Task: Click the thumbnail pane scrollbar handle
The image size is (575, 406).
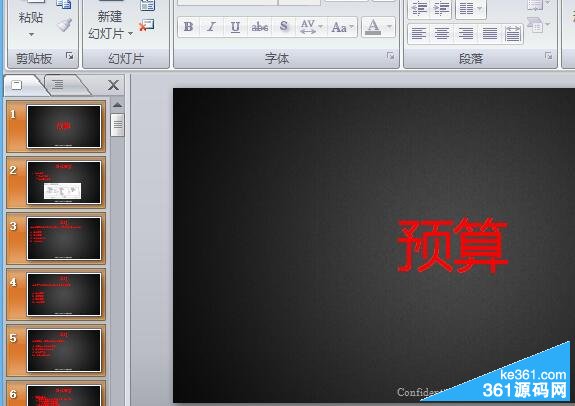Action: click(118, 125)
